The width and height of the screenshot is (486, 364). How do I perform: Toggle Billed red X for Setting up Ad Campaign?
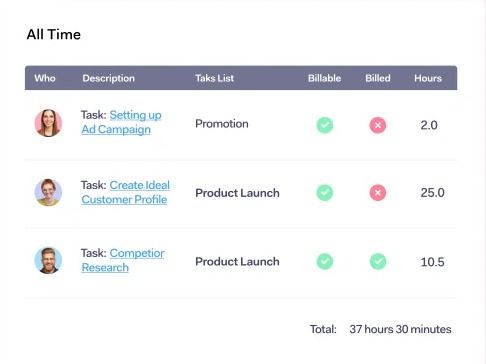[378, 125]
